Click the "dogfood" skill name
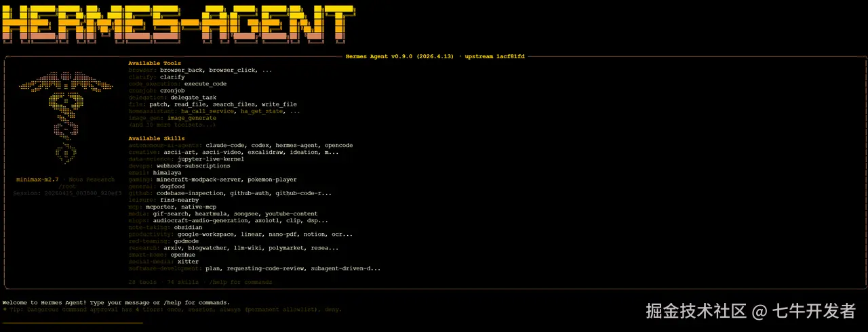The width and height of the screenshot is (868, 332). [172, 186]
